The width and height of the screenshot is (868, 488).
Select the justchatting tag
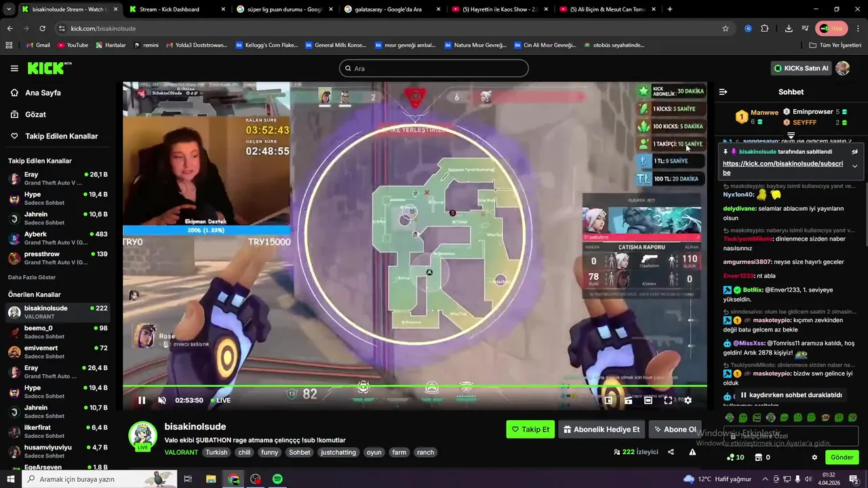point(338,452)
